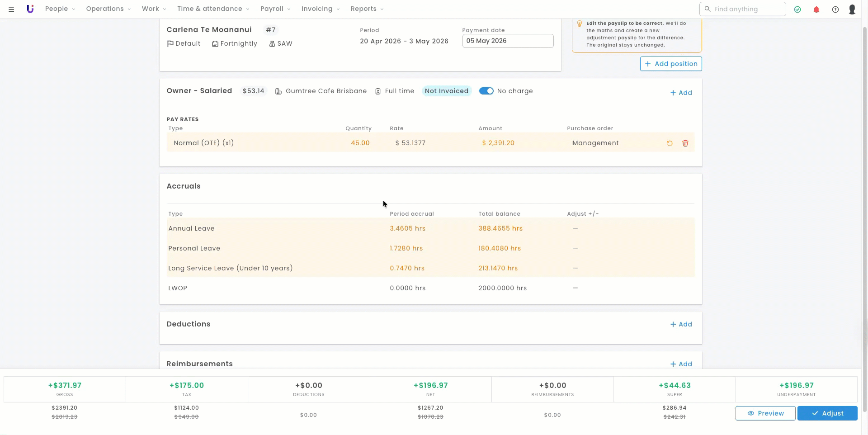The width and height of the screenshot is (868, 435).
Task: Edit the Payment date field
Action: pos(508,41)
